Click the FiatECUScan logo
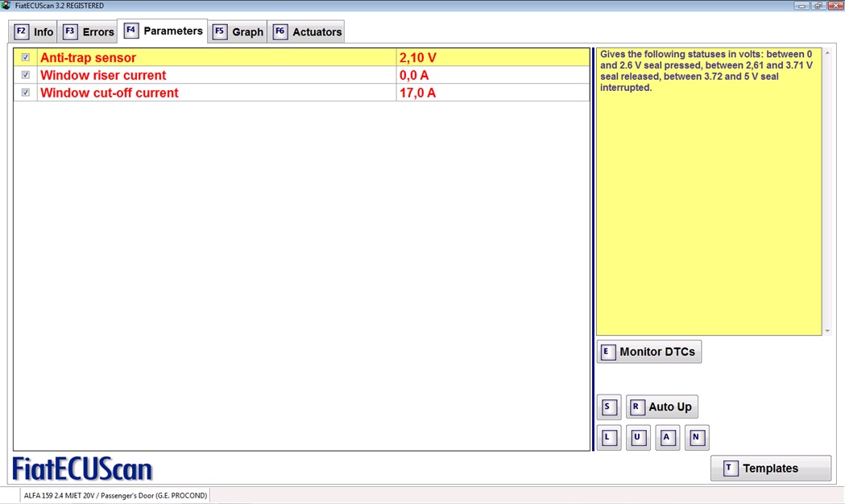845x504 pixels. pyautogui.click(x=82, y=469)
